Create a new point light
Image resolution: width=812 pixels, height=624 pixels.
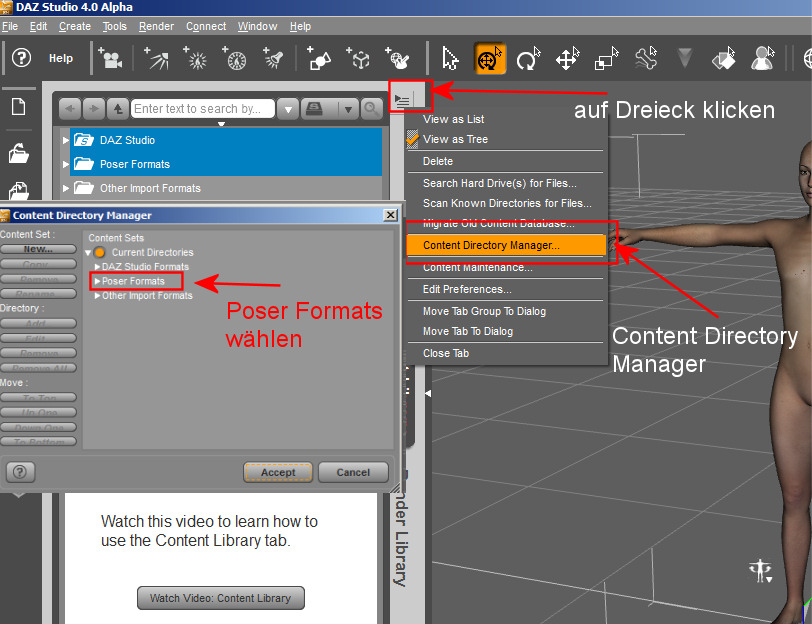[195, 58]
